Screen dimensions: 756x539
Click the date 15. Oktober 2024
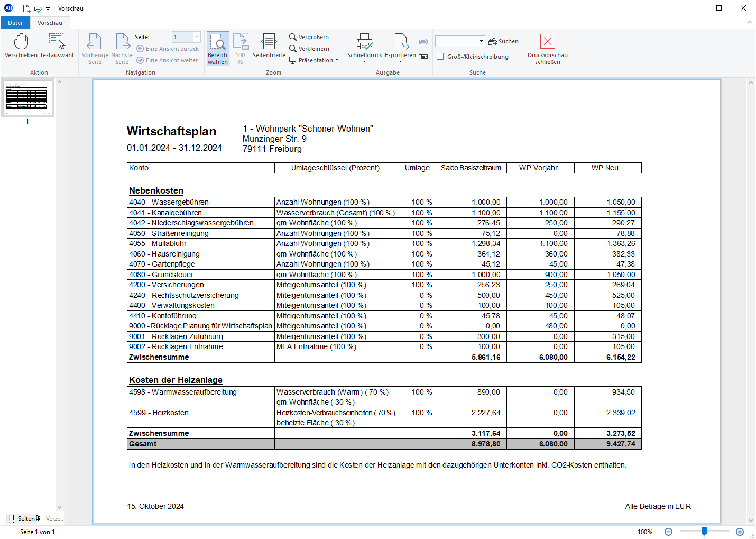click(155, 506)
